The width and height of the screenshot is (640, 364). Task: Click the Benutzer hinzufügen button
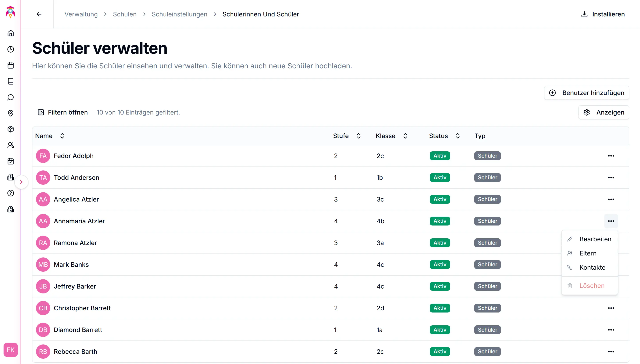586,93
